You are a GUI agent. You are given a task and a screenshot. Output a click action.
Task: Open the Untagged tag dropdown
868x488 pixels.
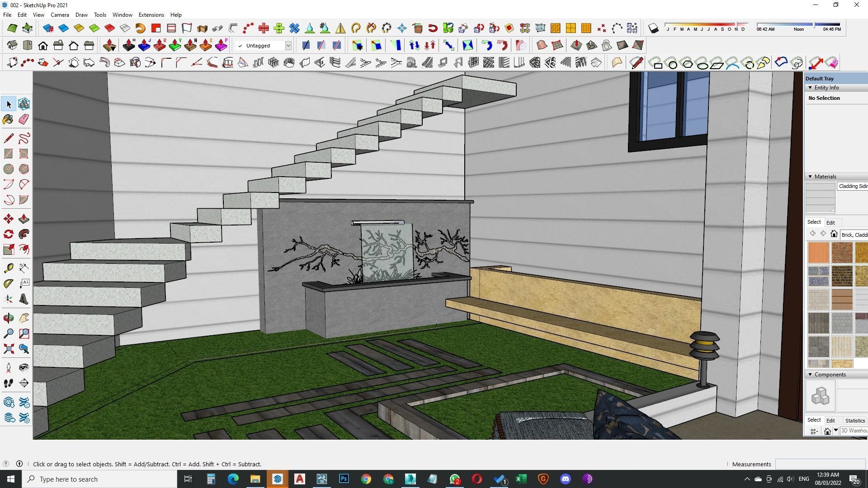[288, 46]
